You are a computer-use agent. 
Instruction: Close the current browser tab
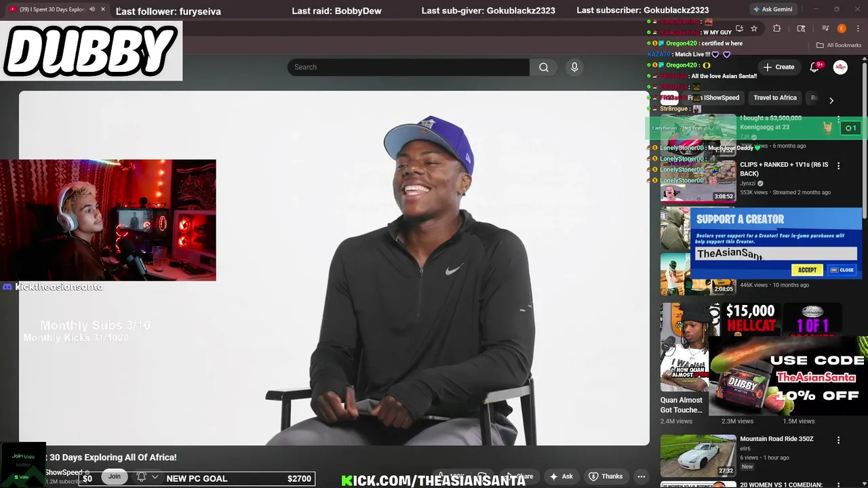pyautogui.click(x=102, y=9)
